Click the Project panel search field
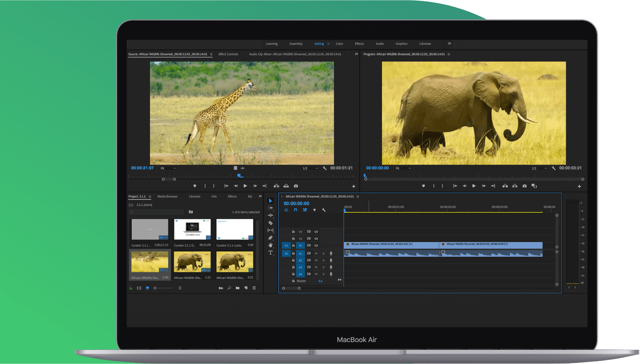This screenshot has height=364, width=641. [x=156, y=212]
